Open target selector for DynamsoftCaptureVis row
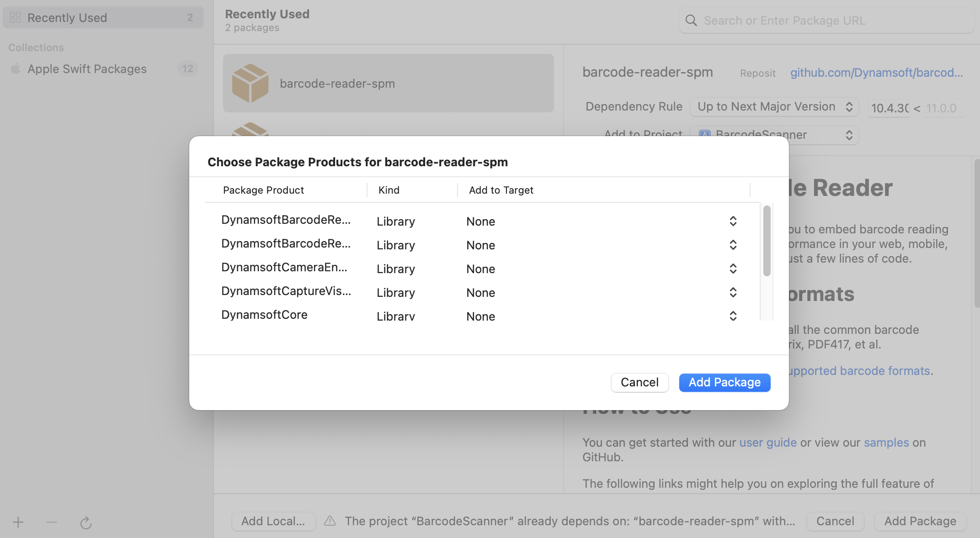The height and width of the screenshot is (538, 980). tap(733, 292)
